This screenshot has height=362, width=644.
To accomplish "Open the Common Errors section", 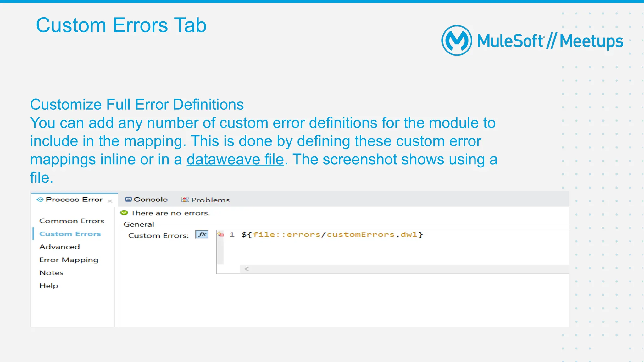I will pyautogui.click(x=72, y=221).
